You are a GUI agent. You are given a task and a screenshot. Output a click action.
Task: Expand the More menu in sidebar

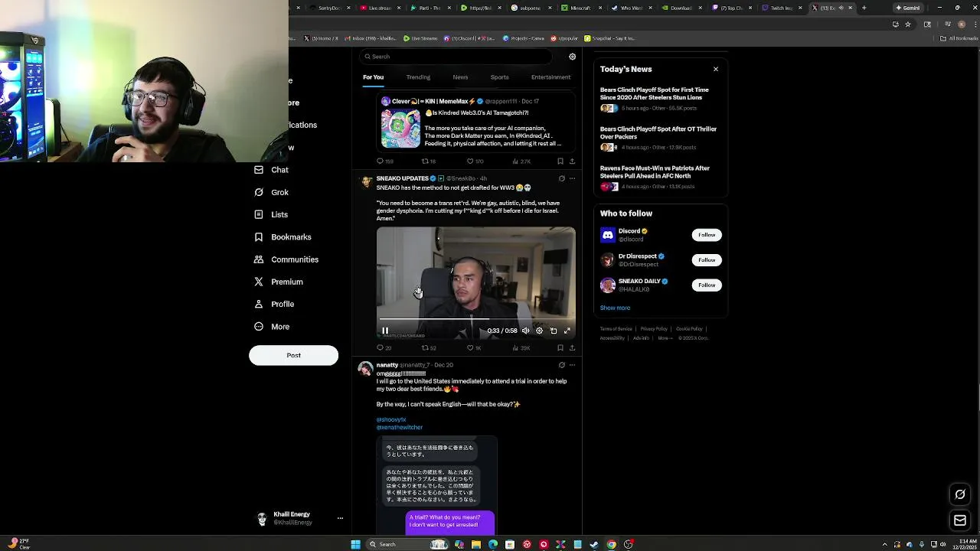point(272,327)
